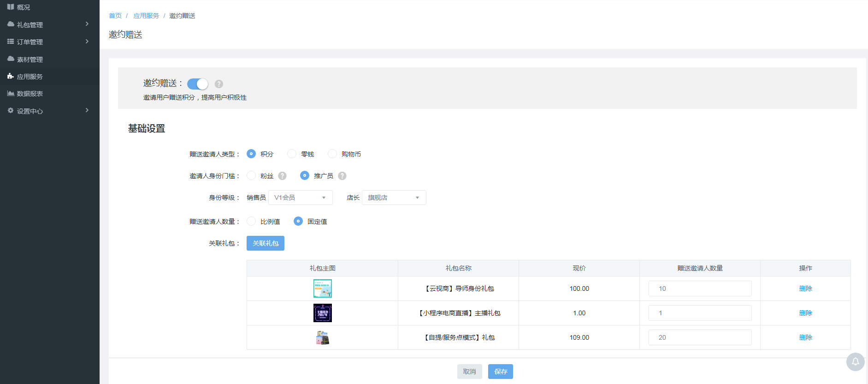Screen dimensions: 868x384
Task: Click the 设置中心 gear icon in sidebar
Action: [x=11, y=111]
